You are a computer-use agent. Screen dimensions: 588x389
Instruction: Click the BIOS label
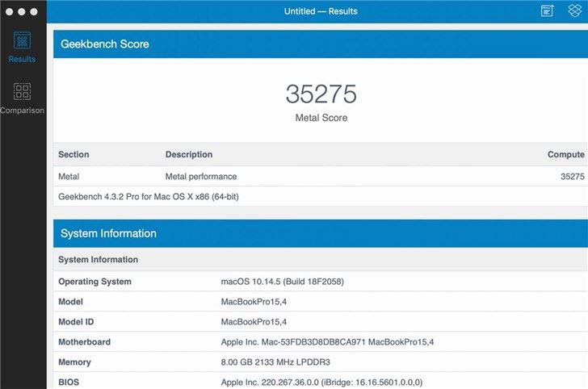(x=69, y=383)
